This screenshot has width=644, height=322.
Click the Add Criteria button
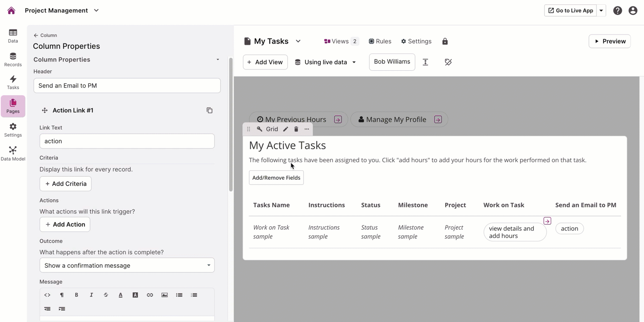coord(66,184)
